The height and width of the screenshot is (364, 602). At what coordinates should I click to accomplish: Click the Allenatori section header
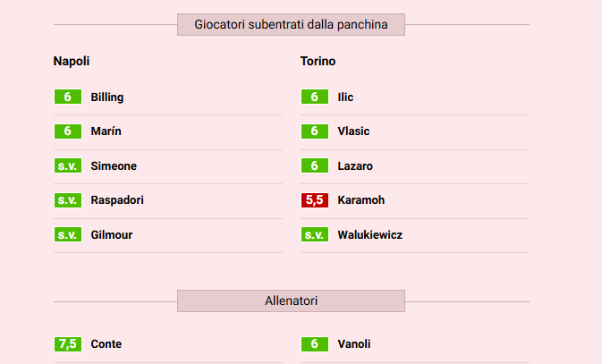coord(291,301)
